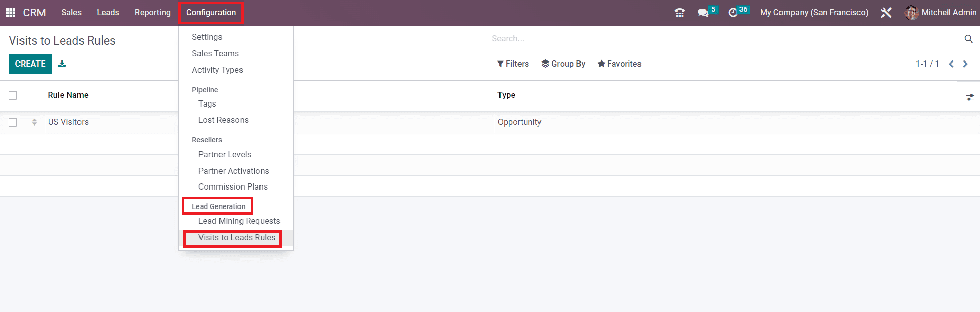The width and height of the screenshot is (980, 312).
Task: Open the activities clock icon
Action: (x=733, y=13)
